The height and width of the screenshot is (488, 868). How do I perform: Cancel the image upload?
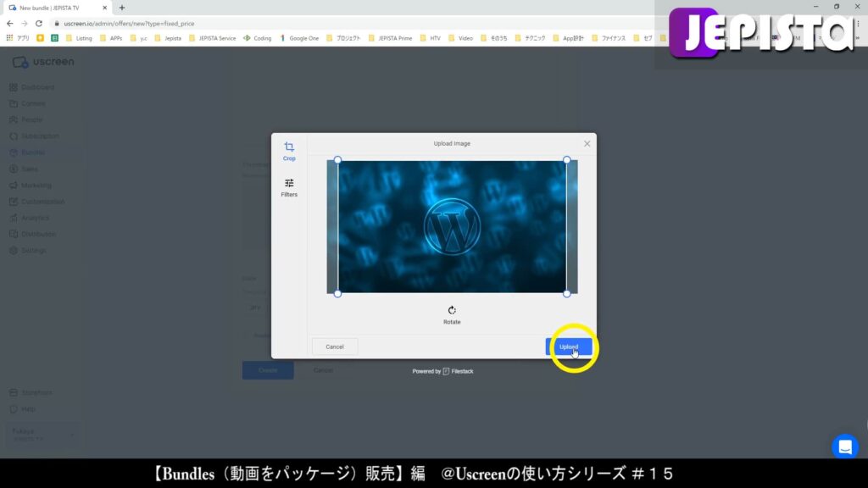tap(334, 347)
